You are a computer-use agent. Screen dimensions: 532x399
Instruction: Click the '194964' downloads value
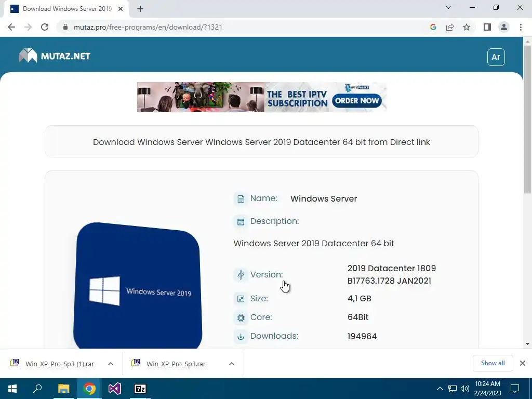(362, 336)
